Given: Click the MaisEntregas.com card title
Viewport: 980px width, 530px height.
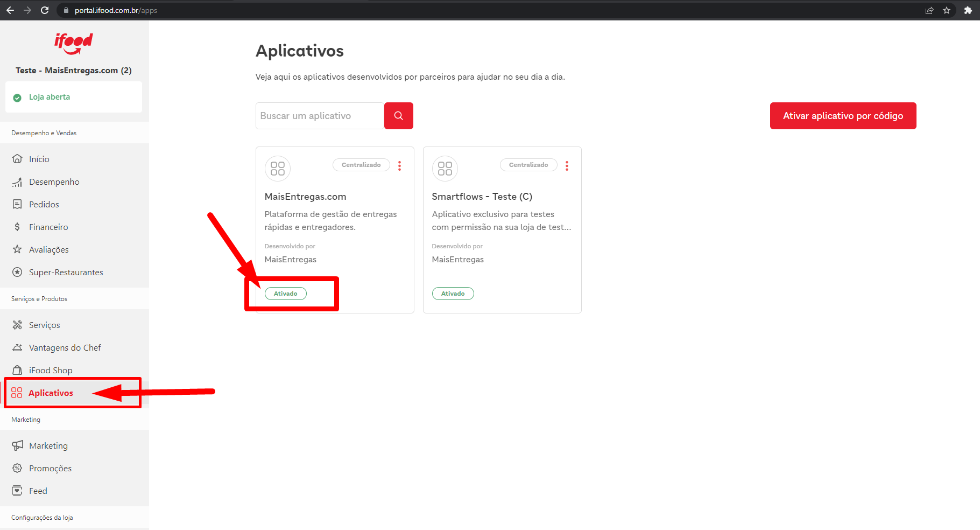Looking at the screenshot, I should (305, 197).
